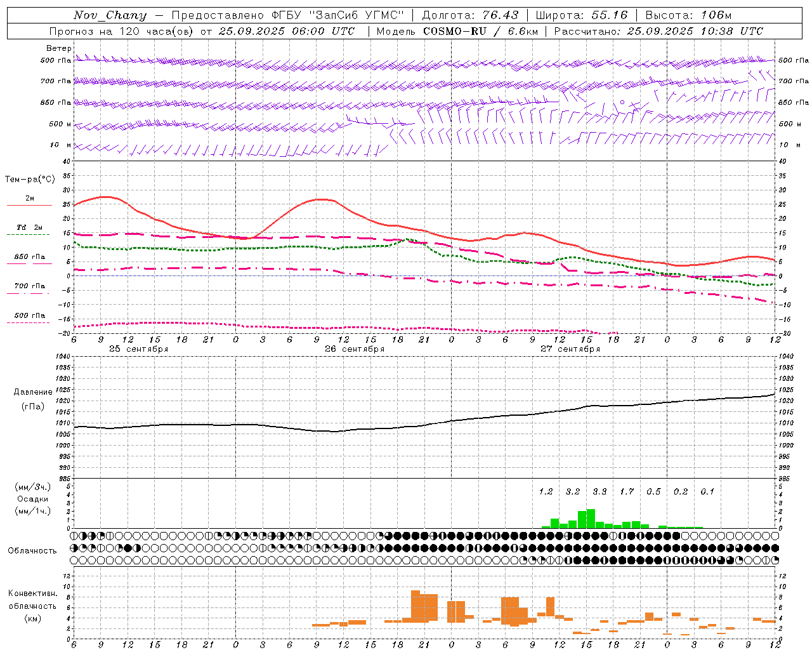Click the '(мм/3ч.)' precipitation unit label

pos(33,487)
